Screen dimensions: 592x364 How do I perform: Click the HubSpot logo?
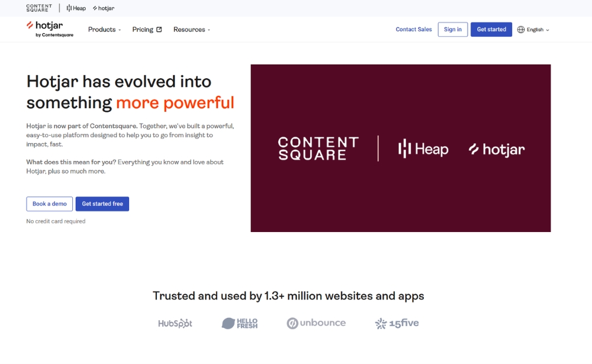(x=175, y=323)
